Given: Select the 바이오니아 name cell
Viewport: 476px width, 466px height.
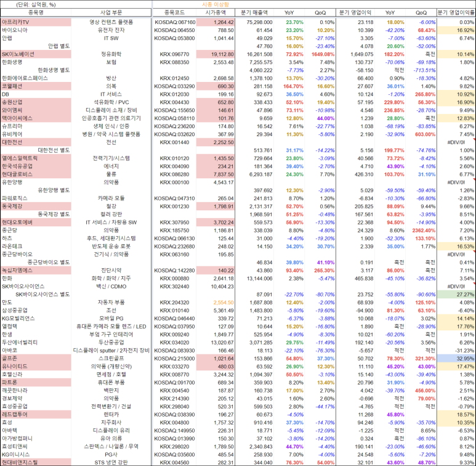Looking at the screenshot, I should tap(36, 30).
